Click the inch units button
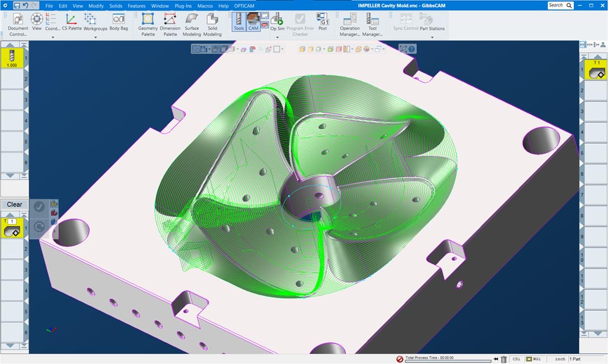This screenshot has height=364, width=608. coord(560,359)
